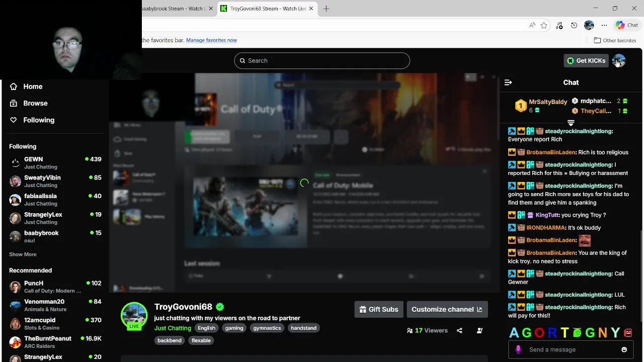Expand Show More under Following
The image size is (644, 362).
23,254
